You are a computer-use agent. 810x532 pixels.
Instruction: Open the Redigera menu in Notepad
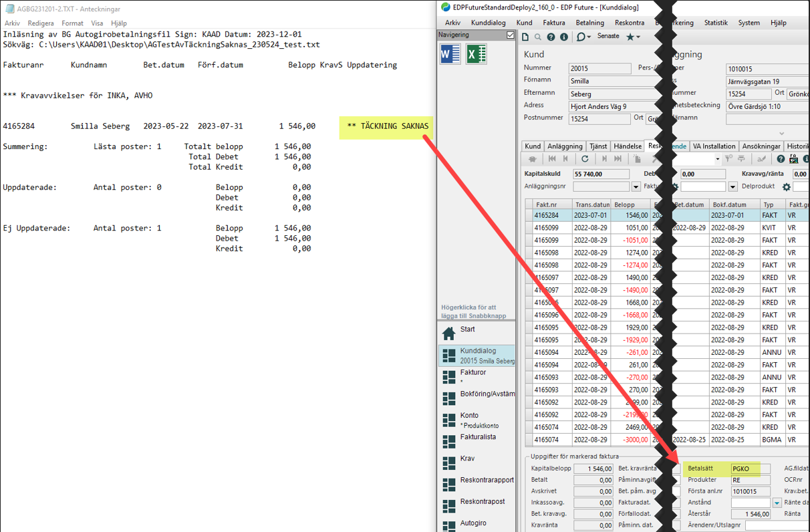pyautogui.click(x=41, y=23)
